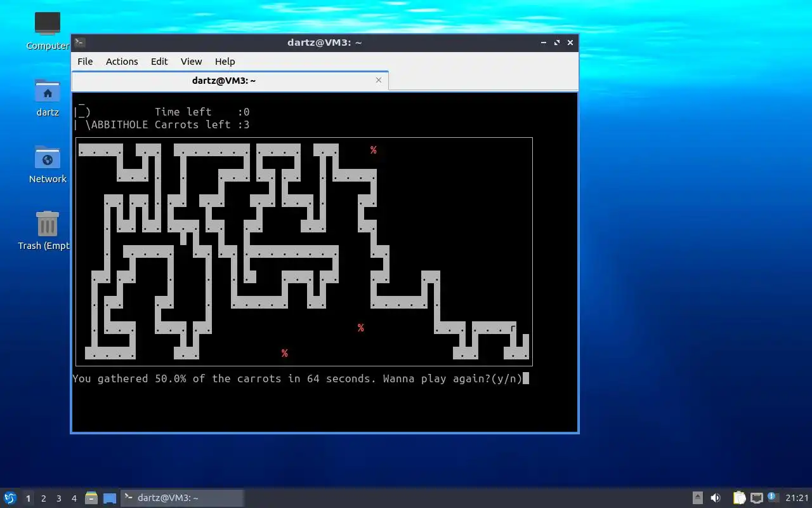Open the View menu
Screen dimensions: 812x508
tap(191, 62)
